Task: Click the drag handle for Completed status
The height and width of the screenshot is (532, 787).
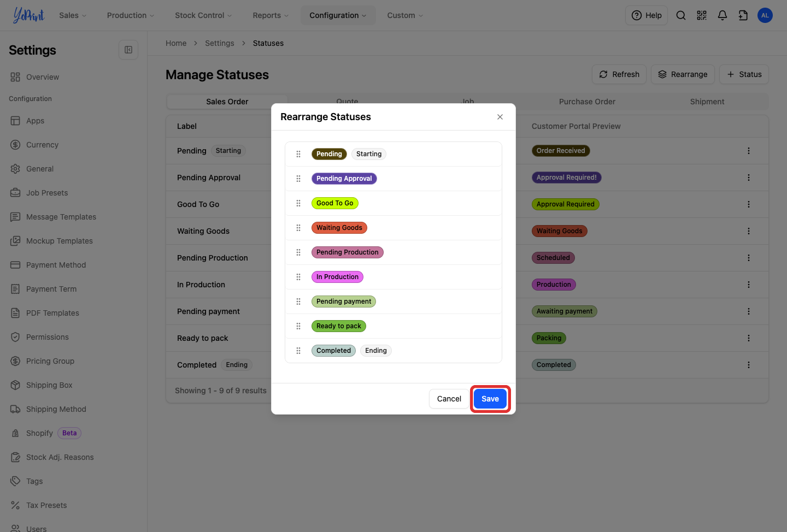Action: tap(298, 351)
